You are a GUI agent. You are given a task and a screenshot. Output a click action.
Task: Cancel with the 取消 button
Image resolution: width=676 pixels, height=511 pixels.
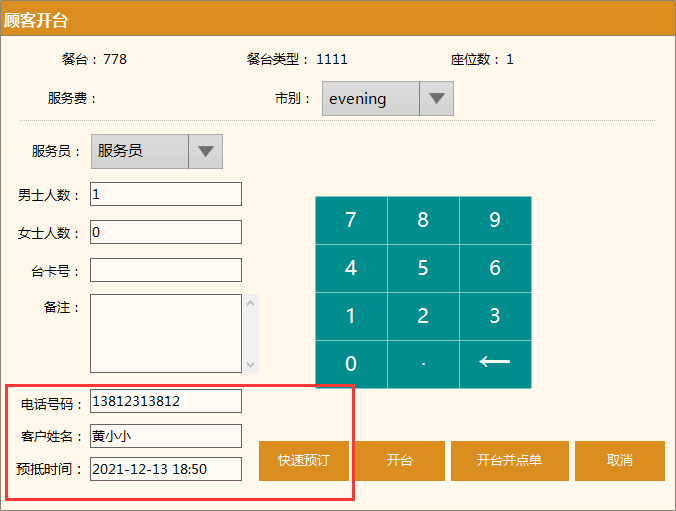click(x=619, y=461)
